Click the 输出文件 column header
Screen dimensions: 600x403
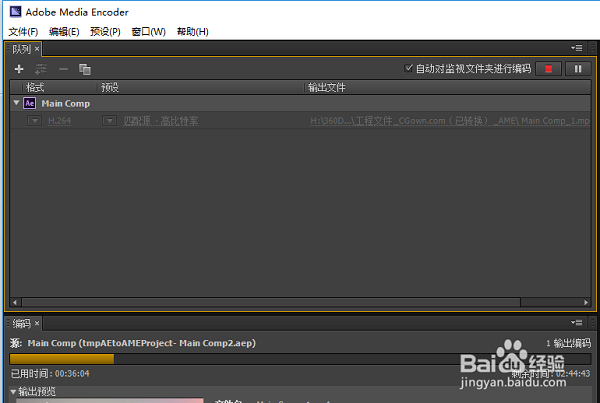(x=326, y=87)
